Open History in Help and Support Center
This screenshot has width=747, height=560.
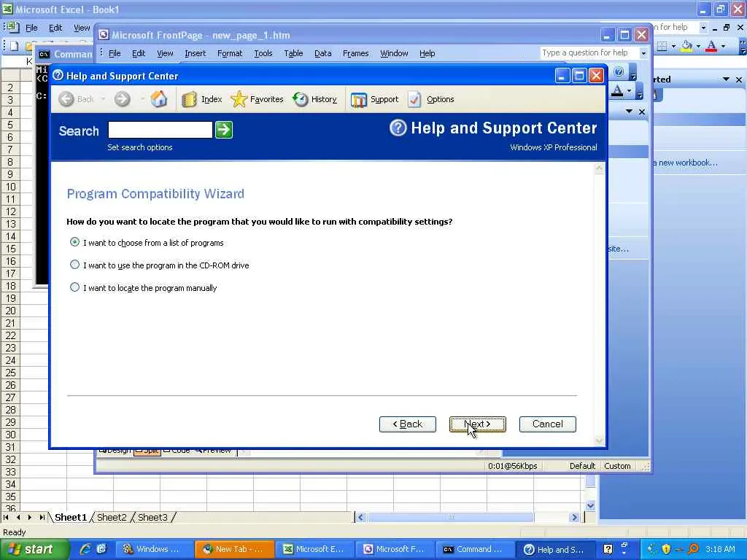[x=315, y=99]
